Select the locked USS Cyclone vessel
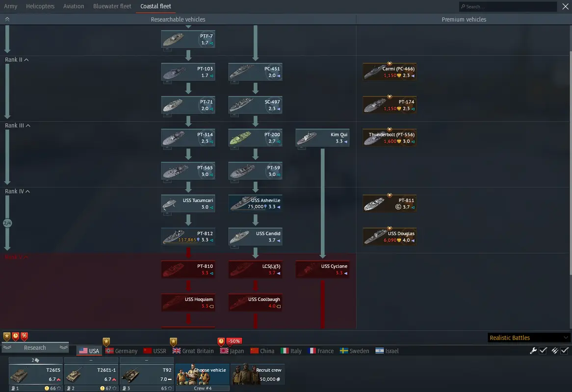The width and height of the screenshot is (572, 392). (x=322, y=269)
